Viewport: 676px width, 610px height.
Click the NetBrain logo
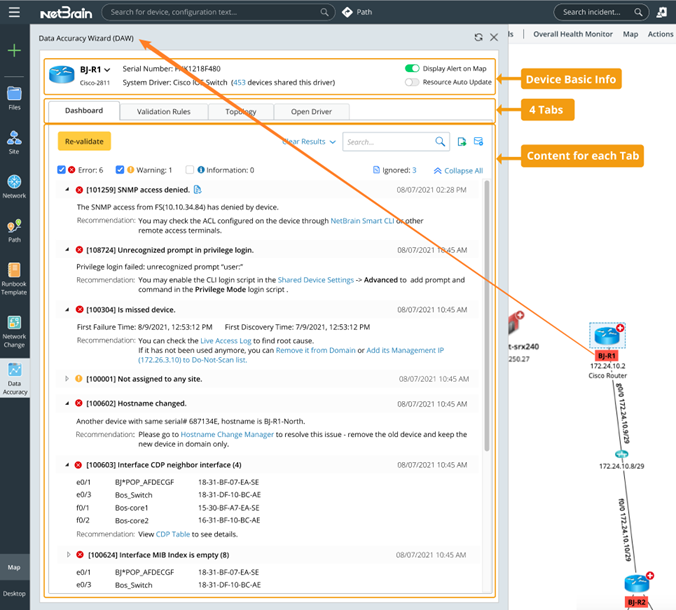(66, 13)
